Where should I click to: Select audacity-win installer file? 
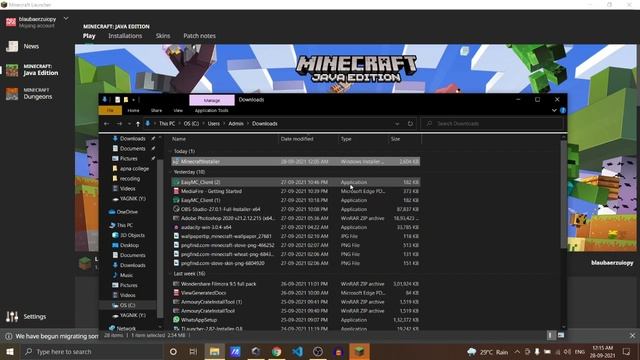[296, 227]
